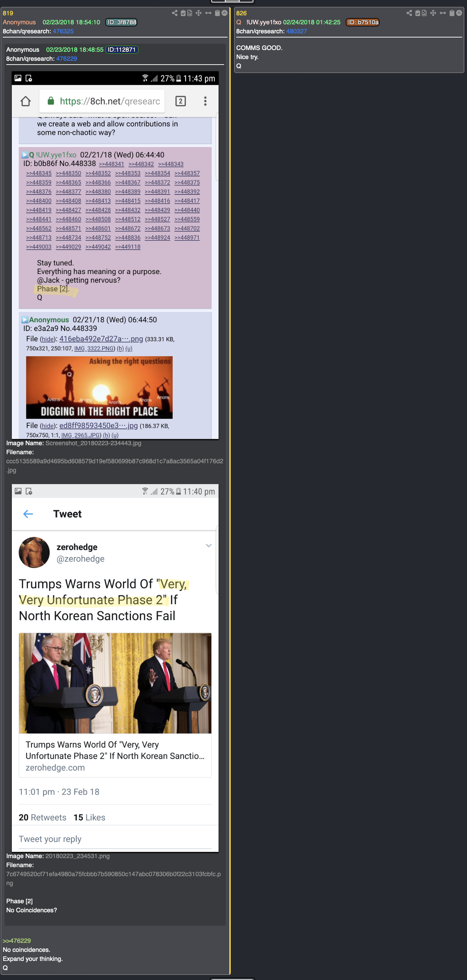467x980 pixels.
Task: Collapse post 826 with the up-arrow circle
Action: pos(459,13)
